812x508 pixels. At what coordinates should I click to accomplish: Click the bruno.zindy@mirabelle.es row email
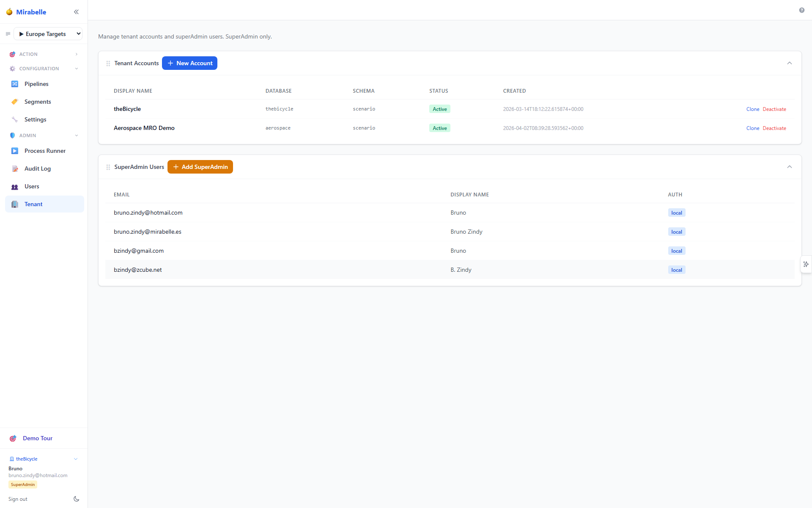148,232
